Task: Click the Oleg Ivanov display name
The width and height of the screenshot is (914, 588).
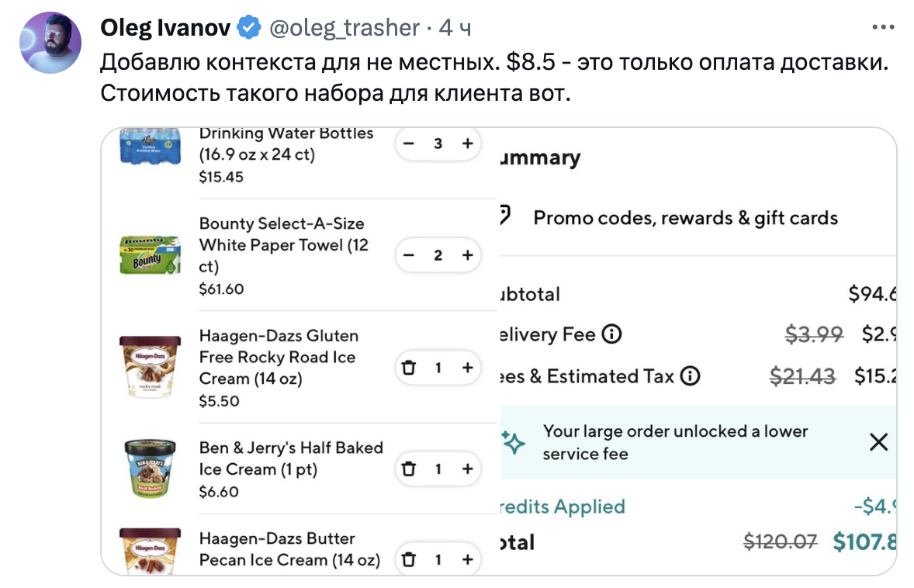Action: tap(165, 29)
